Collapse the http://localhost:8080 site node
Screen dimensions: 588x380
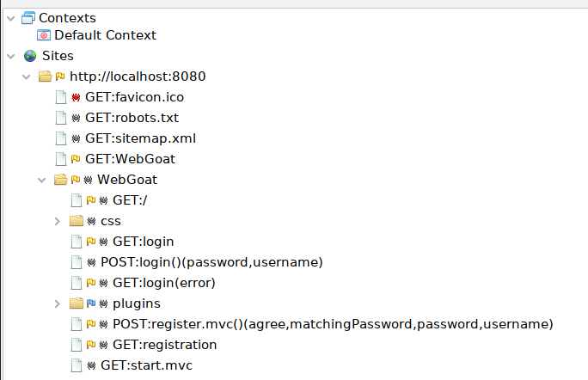[26, 77]
